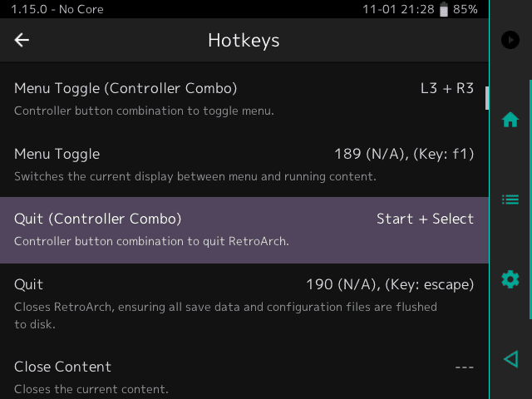This screenshot has width=532, height=399.
Task: Click the black circular play button
Action: [510, 40]
